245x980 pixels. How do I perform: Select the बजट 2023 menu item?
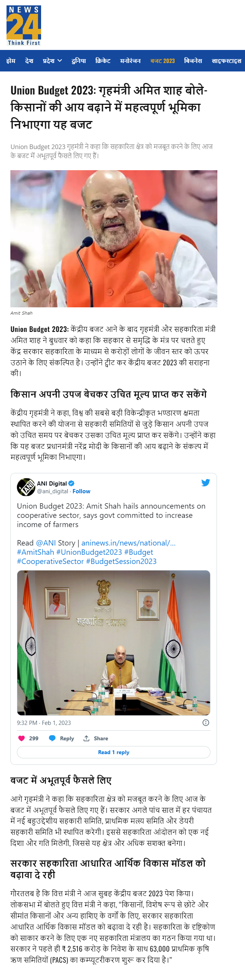click(x=162, y=61)
